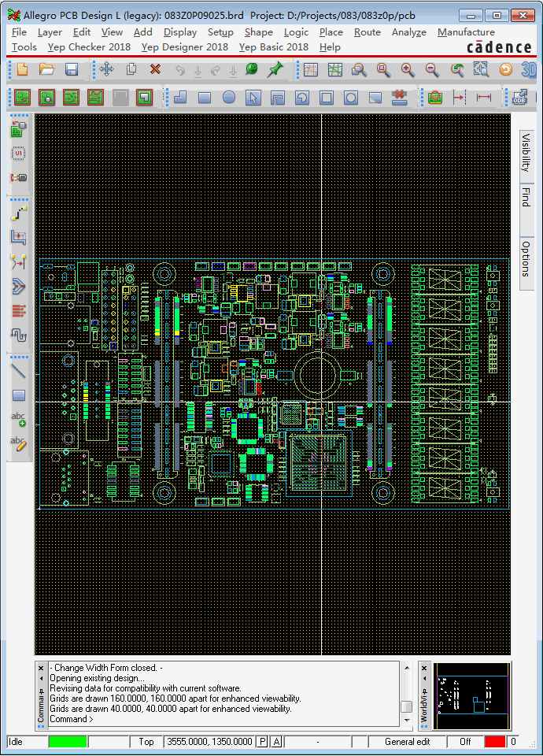The image size is (543, 756).
Task: Select the Add Rectangle tool in the left toolbar
Action: 19,396
